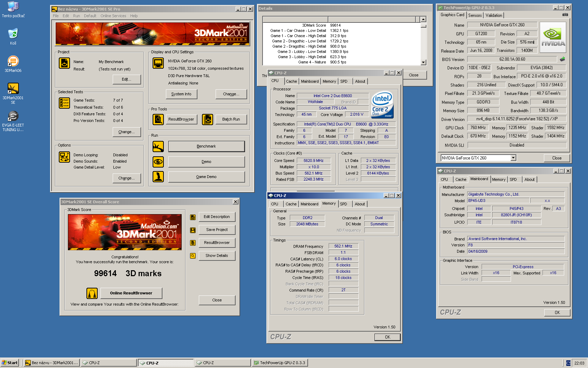Switch to Sensors tab in GPU-Z

click(x=475, y=15)
